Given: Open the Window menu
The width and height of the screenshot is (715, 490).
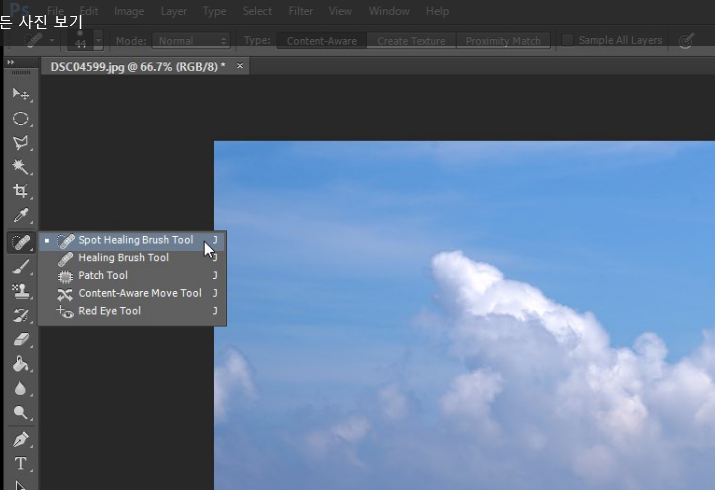Looking at the screenshot, I should (x=389, y=11).
